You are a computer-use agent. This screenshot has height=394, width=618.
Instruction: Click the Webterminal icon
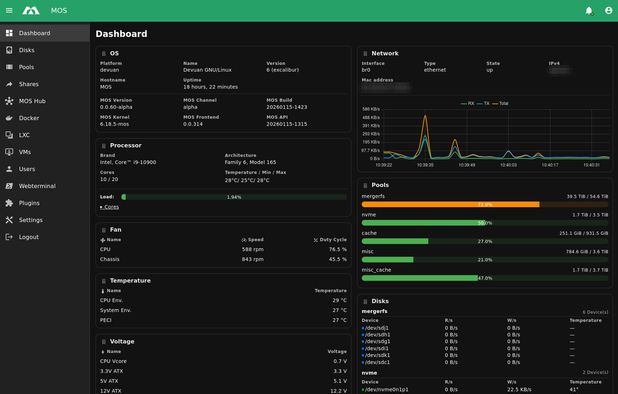pos(9,186)
